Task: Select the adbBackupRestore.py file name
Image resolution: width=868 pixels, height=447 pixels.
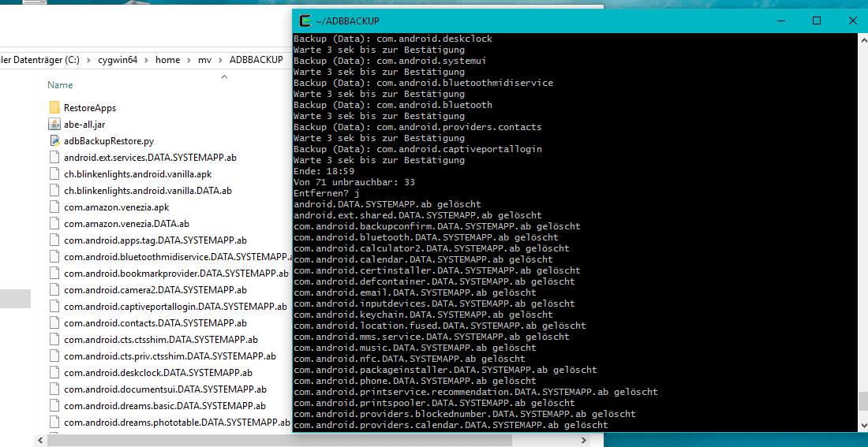Action: (109, 141)
